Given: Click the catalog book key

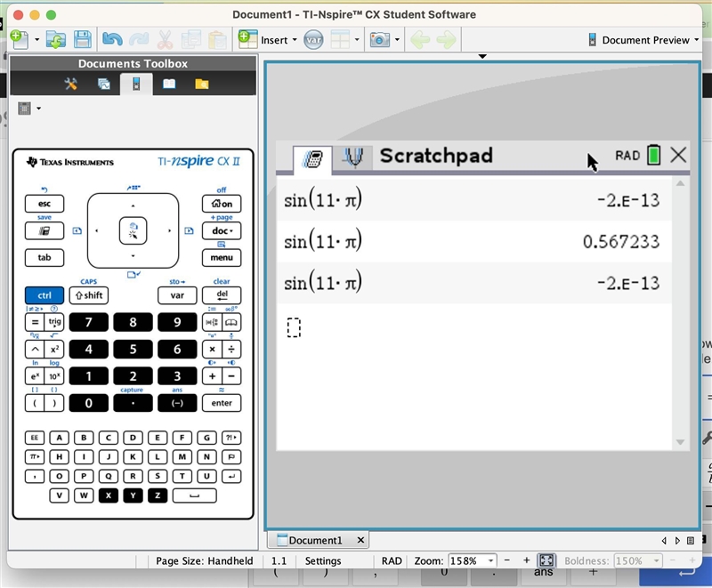Looking at the screenshot, I should tap(231, 322).
